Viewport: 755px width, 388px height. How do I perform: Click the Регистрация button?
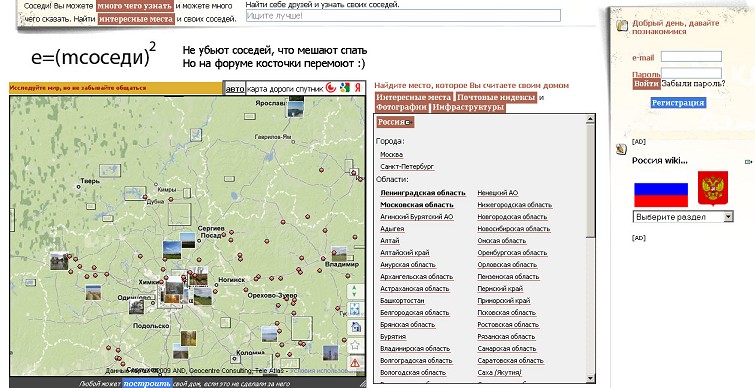point(678,103)
